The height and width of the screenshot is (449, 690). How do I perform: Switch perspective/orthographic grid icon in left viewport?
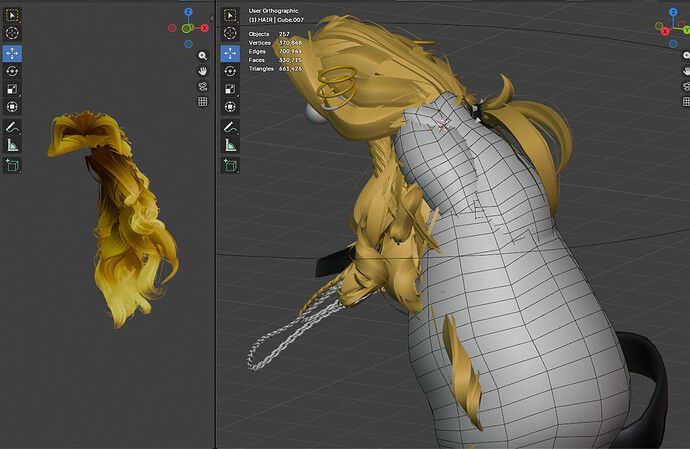coord(202,102)
